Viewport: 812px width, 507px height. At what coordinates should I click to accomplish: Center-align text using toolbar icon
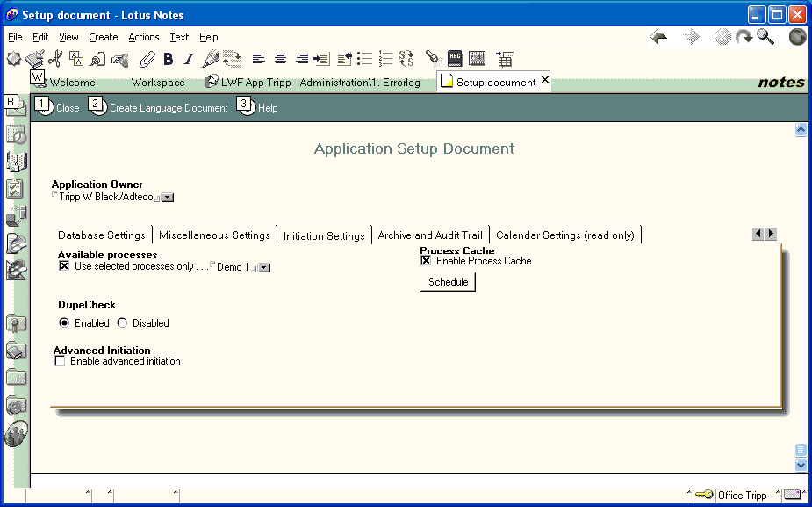[280, 59]
